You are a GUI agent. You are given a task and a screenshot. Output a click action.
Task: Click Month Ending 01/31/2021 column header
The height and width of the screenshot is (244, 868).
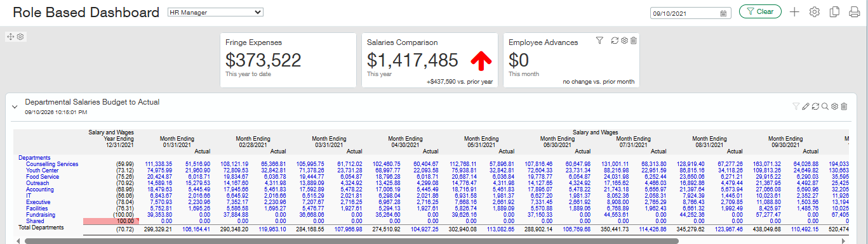(177, 142)
